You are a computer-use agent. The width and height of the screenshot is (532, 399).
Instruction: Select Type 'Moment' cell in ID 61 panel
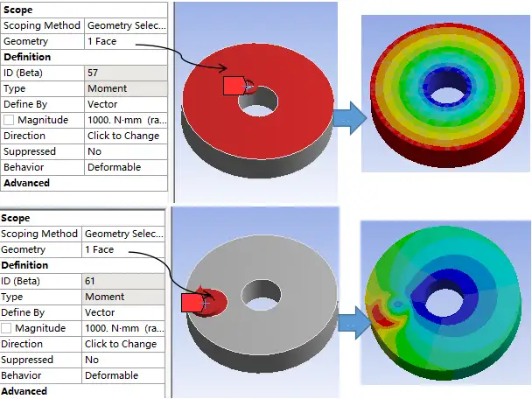coord(123,297)
